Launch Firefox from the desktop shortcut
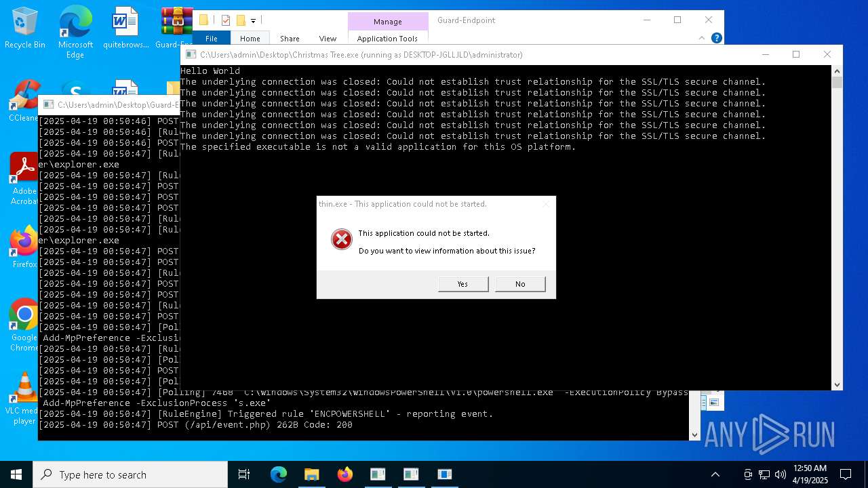 point(24,247)
